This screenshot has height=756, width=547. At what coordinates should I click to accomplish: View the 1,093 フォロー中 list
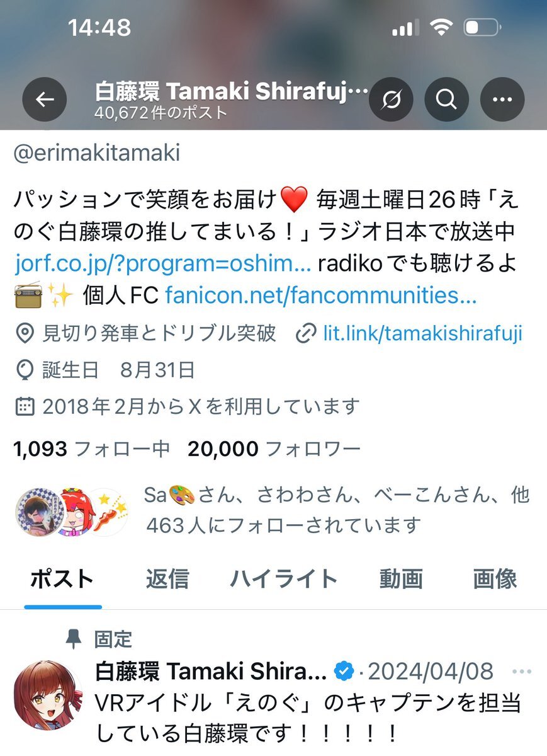point(92,449)
